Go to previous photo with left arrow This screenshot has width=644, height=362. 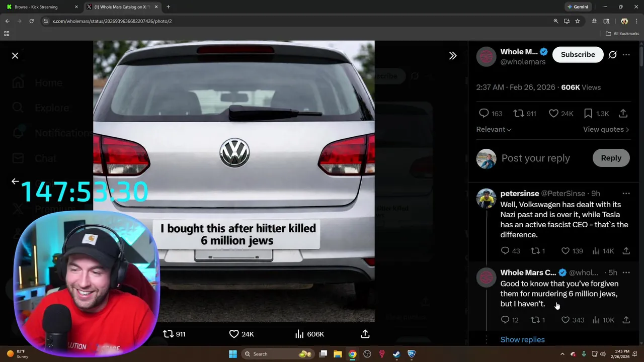pos(15,182)
